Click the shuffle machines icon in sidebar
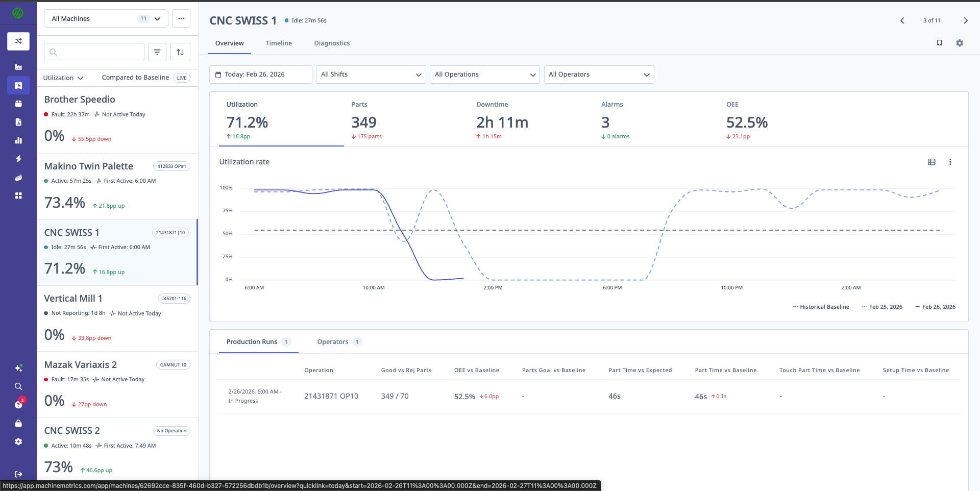980x491 pixels. pyautogui.click(x=18, y=41)
